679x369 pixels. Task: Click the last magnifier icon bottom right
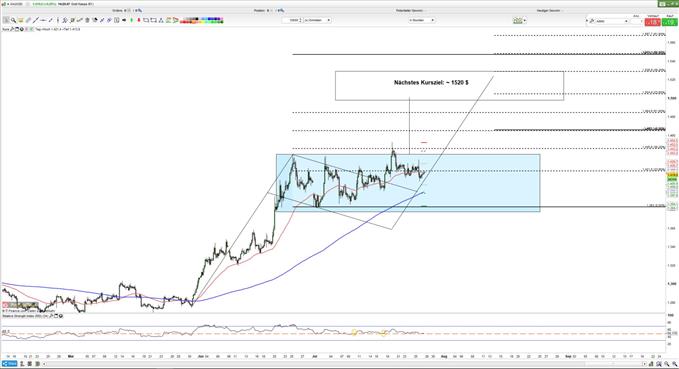pos(675,364)
